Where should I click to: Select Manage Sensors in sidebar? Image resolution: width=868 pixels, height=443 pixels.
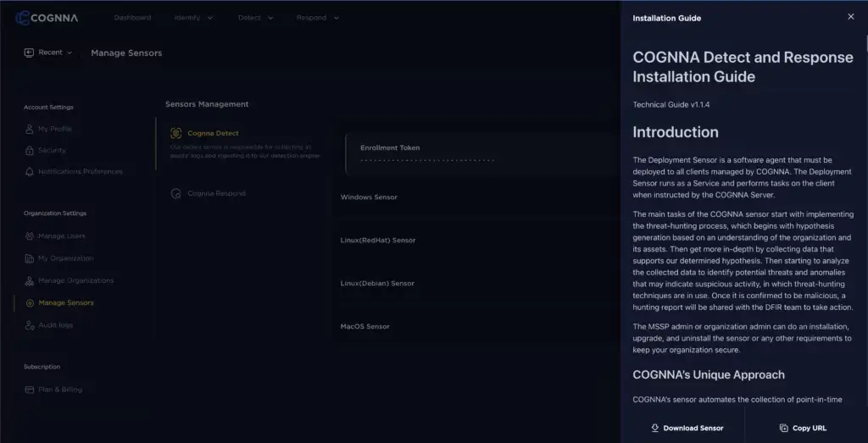coord(66,302)
